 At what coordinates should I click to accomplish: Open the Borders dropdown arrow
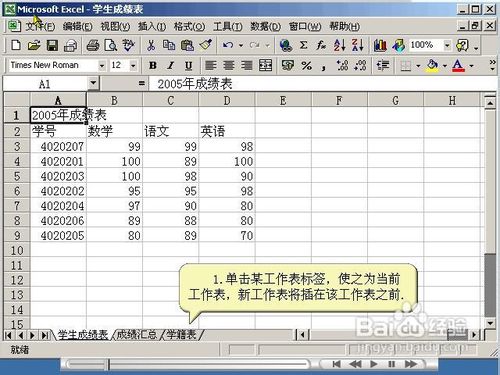tap(418, 66)
